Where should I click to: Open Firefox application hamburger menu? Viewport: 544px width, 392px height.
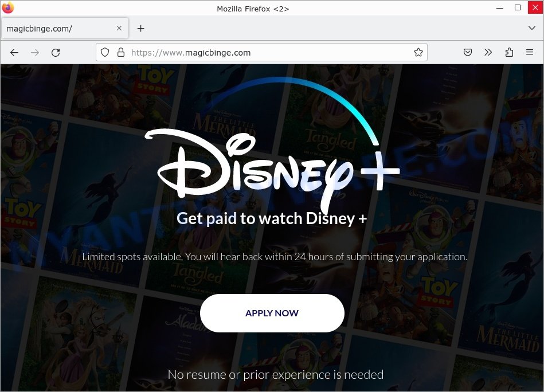point(530,52)
